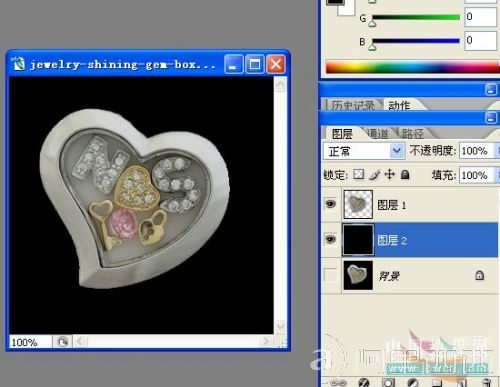This screenshot has width=500, height=387.
Task: Toggle lock all padlock icon
Action: 405,174
